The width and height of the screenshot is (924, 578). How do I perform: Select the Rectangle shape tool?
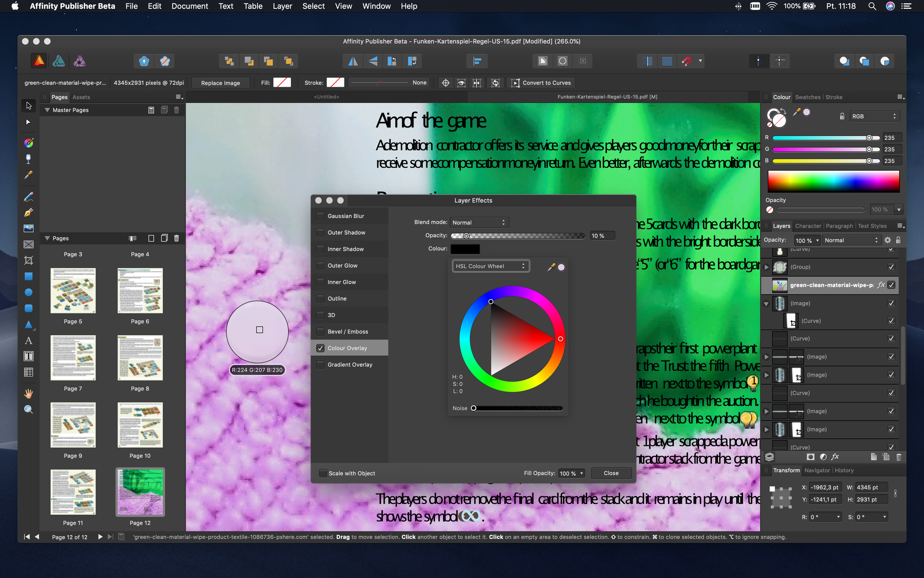coord(28,277)
